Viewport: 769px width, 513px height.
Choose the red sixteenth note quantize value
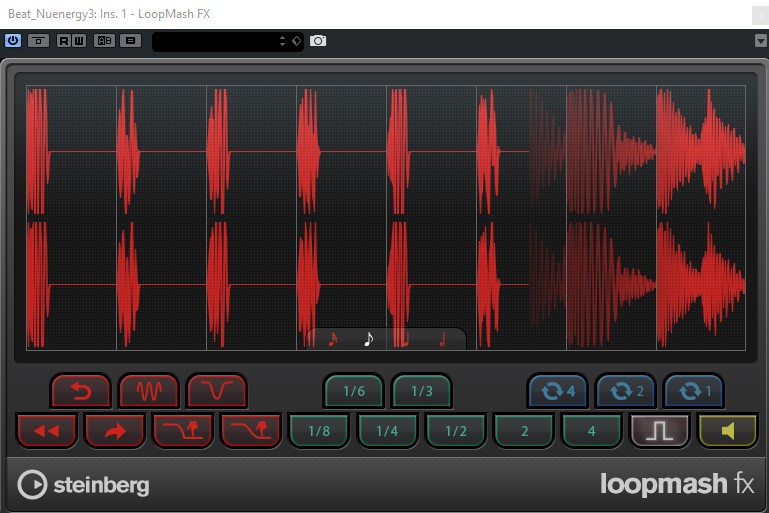333,339
